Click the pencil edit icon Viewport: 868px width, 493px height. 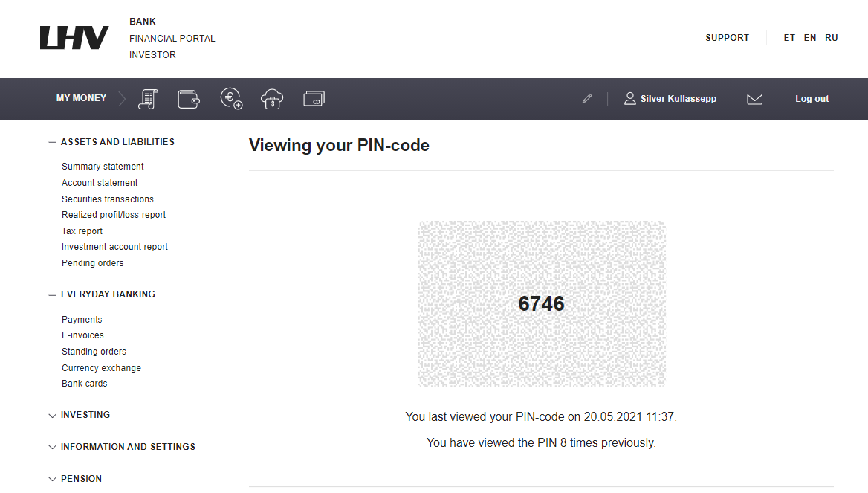(x=587, y=99)
